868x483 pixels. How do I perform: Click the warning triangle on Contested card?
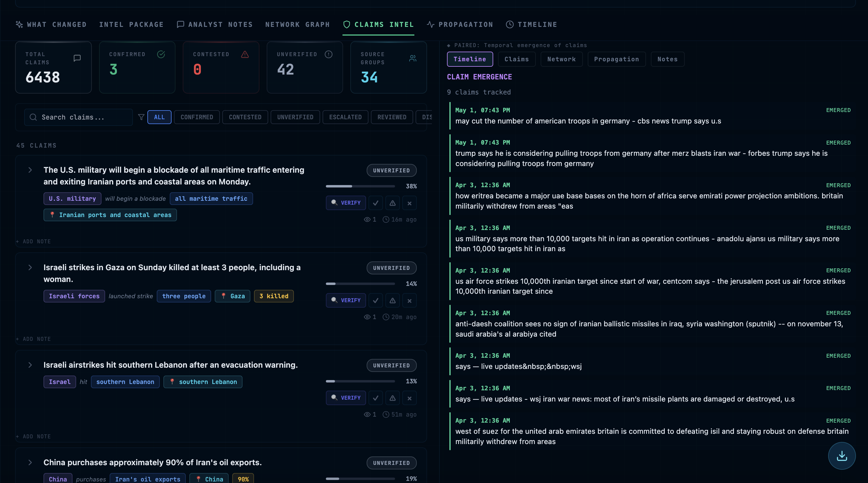pos(245,54)
